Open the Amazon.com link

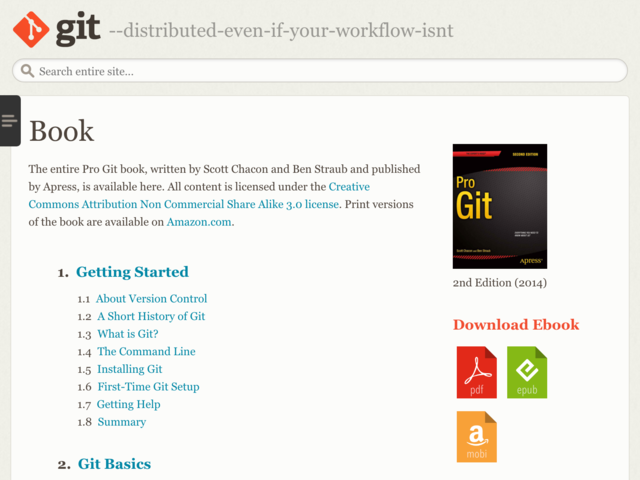click(x=199, y=222)
